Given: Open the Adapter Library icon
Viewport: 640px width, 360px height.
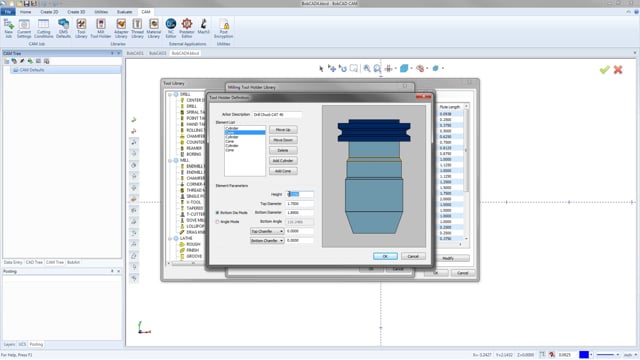Looking at the screenshot, I should coord(121,28).
